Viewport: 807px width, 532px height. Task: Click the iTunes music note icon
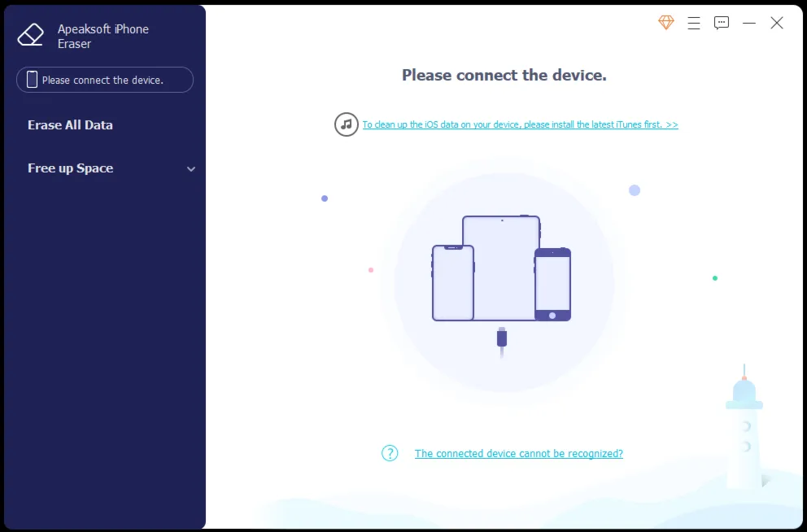[347, 124]
